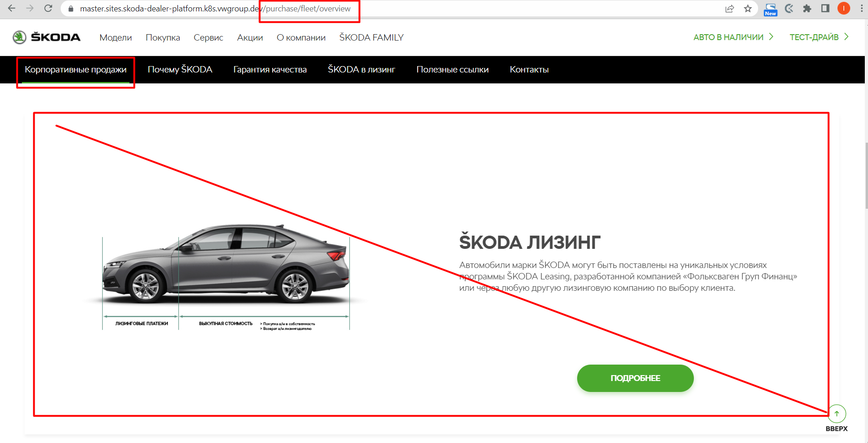The height and width of the screenshot is (443, 868).
Task: Open the browser three-dot menu
Action: 862,9
